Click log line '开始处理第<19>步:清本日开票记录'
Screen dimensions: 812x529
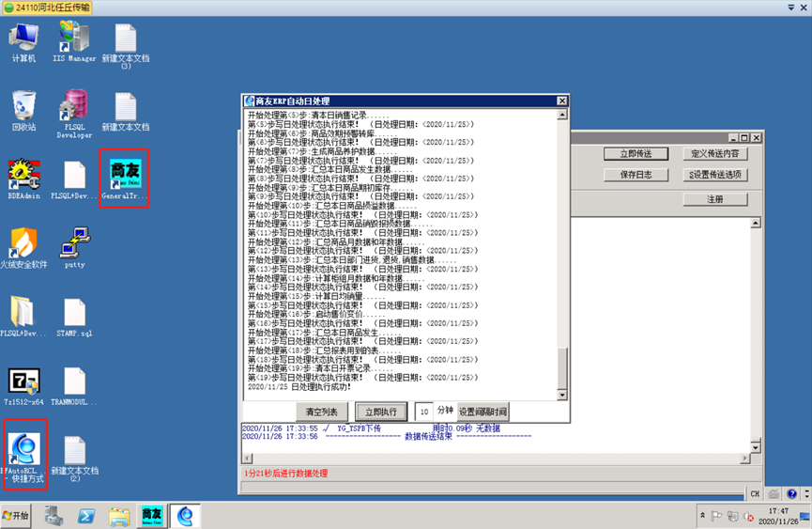tap(320, 368)
